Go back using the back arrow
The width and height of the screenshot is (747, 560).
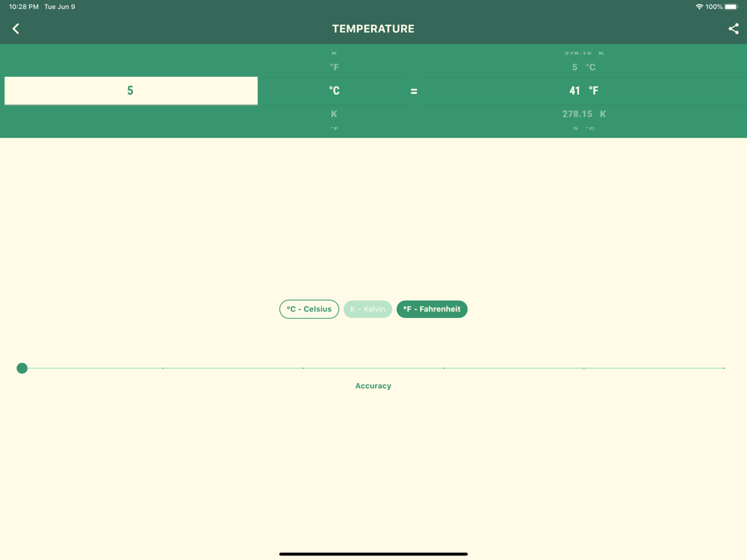[x=16, y=28]
